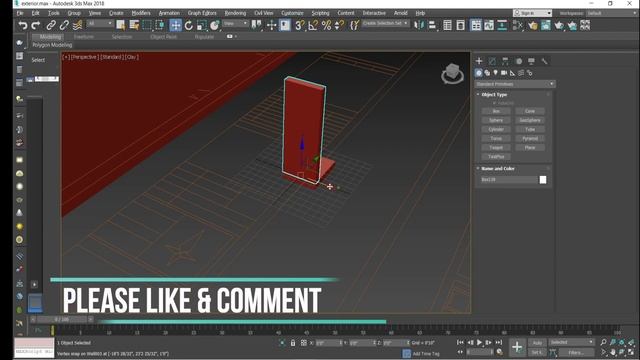Click the Use Pivot Point Center icon

point(257,25)
